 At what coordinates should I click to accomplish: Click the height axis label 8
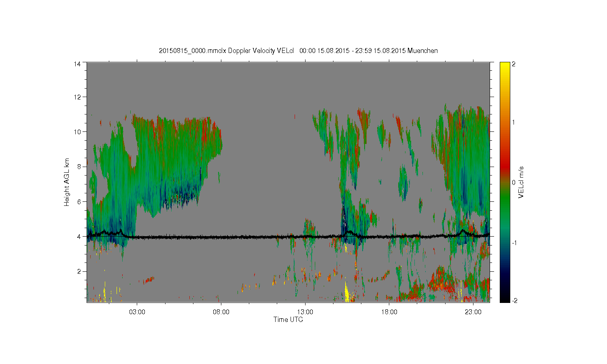(79, 167)
